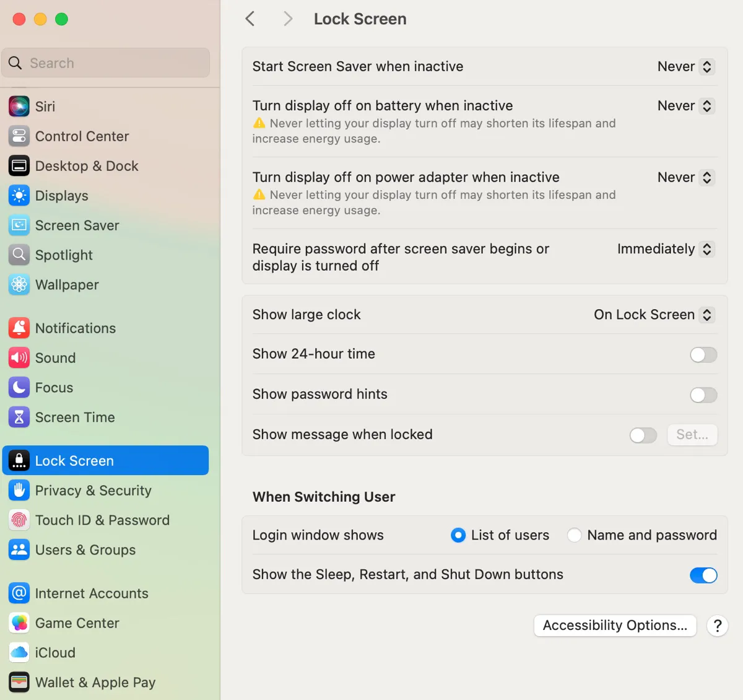Choose Name and password radio button

pos(575,535)
